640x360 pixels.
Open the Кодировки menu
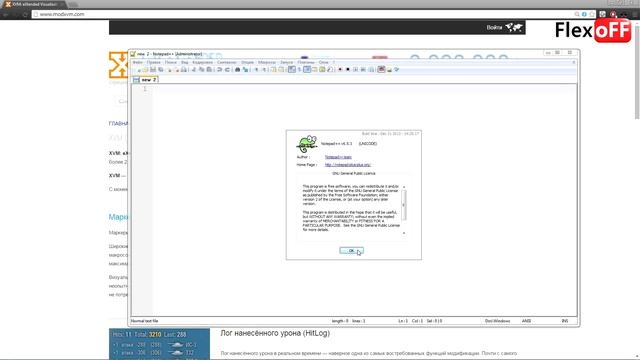coord(202,62)
